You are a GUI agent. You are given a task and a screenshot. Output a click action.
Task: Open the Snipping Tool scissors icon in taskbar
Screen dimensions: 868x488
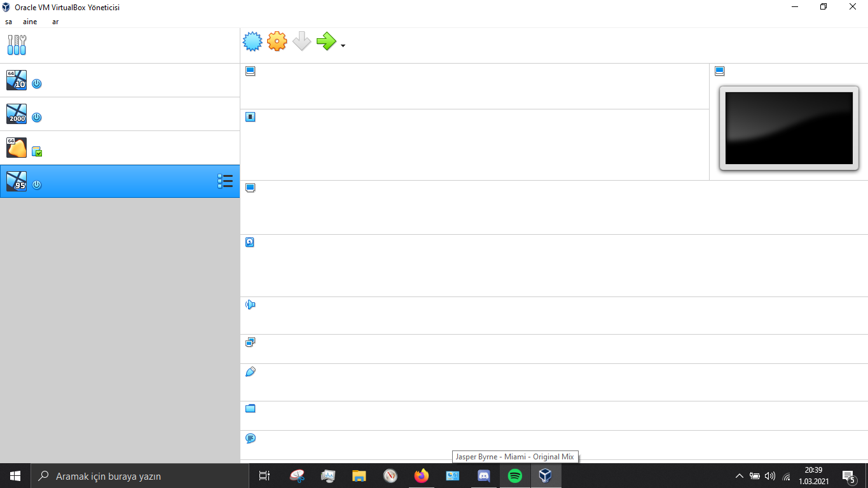coord(297,476)
